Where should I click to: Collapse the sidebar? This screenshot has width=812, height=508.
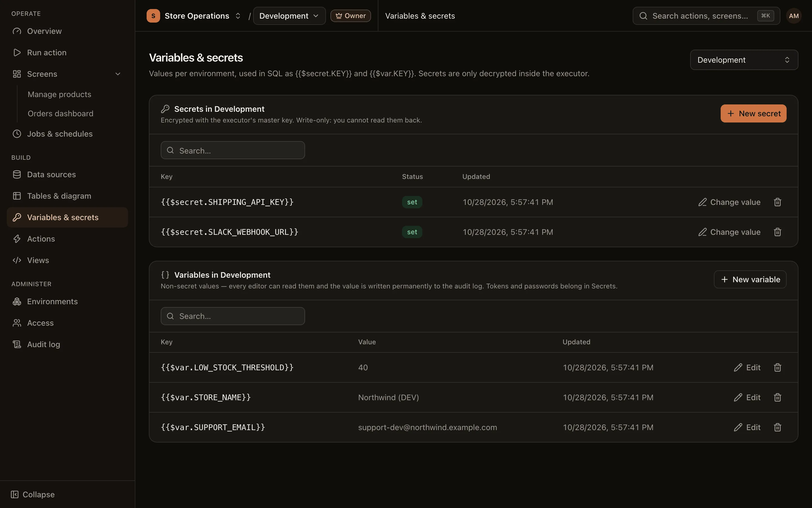tap(32, 494)
